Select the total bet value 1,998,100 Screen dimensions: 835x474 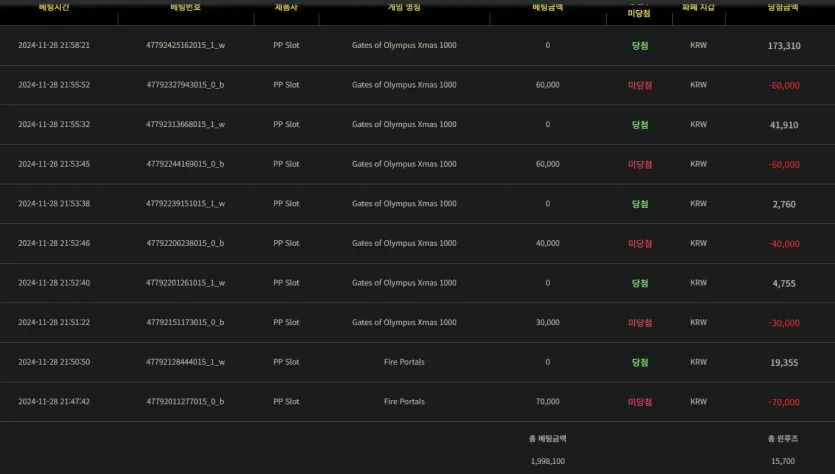click(547, 461)
